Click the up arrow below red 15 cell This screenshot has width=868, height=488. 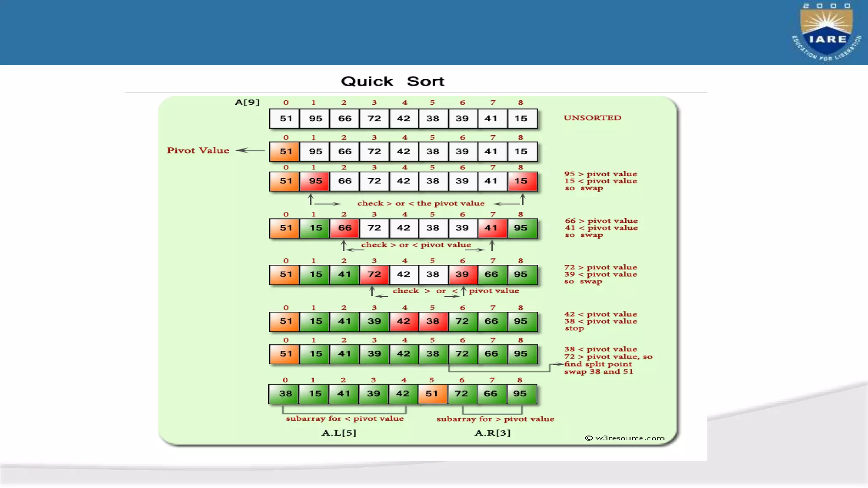(523, 199)
